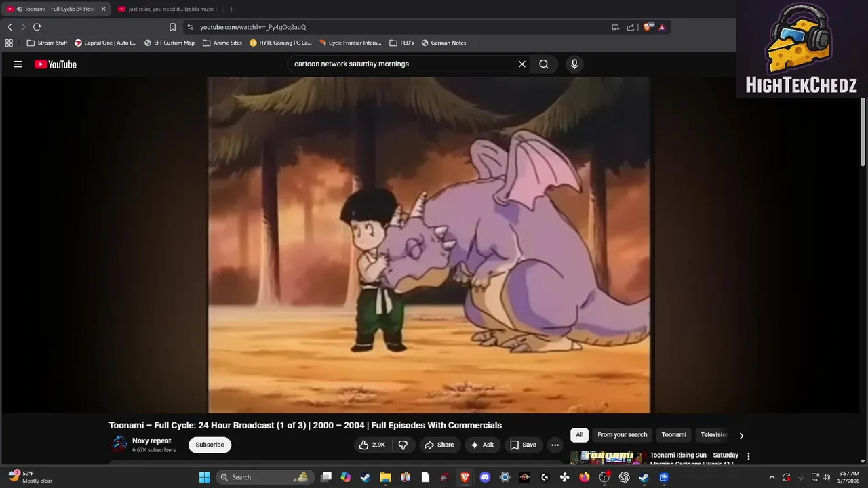The image size is (868, 488).
Task: Open the weather widget showing 52°F
Action: click(31, 477)
